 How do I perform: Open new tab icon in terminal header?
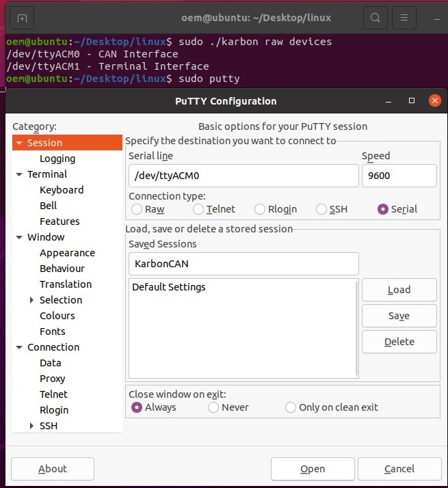pos(22,18)
